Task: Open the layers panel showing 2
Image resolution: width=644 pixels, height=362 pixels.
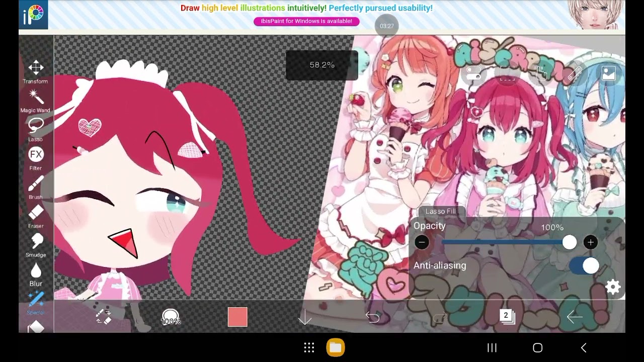Action: coord(507,316)
